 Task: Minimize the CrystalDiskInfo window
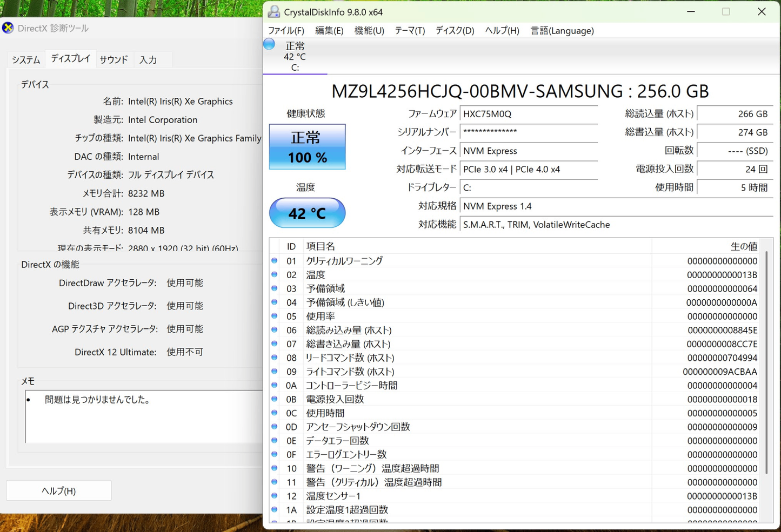tap(691, 12)
